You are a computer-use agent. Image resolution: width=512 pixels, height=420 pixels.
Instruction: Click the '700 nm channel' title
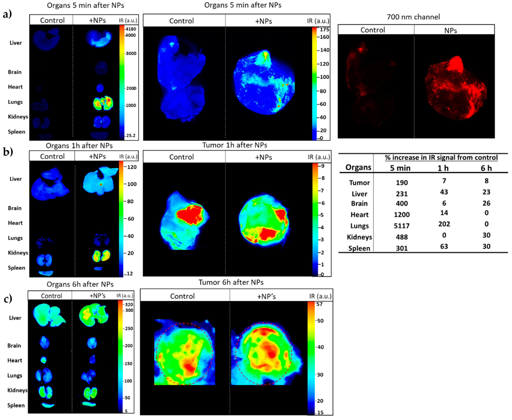click(x=413, y=17)
